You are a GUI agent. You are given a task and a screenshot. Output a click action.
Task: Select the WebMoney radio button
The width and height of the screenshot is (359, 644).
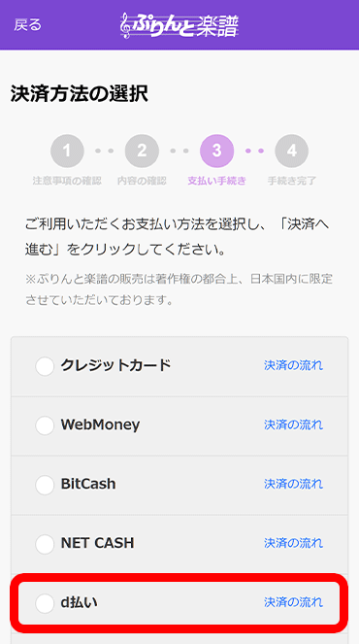click(45, 425)
